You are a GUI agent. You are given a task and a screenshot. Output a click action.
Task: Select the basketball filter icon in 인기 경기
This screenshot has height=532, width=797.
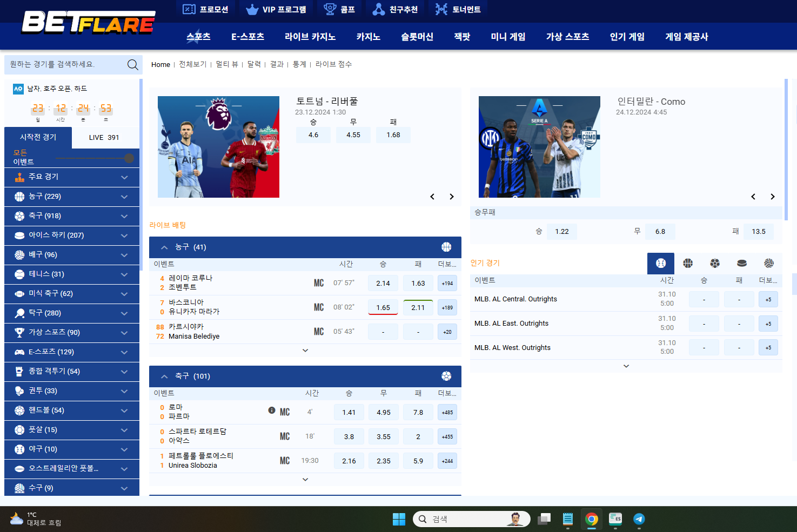[688, 263]
